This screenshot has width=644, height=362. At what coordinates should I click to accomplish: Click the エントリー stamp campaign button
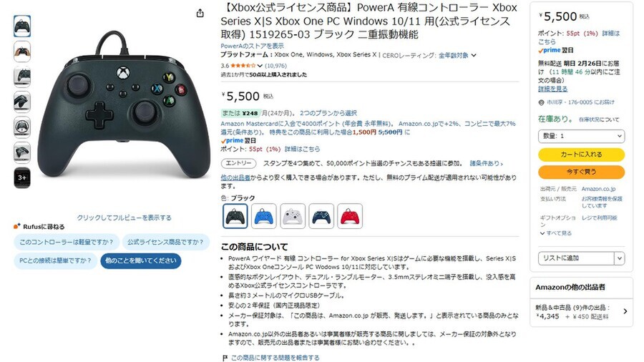[x=238, y=163]
